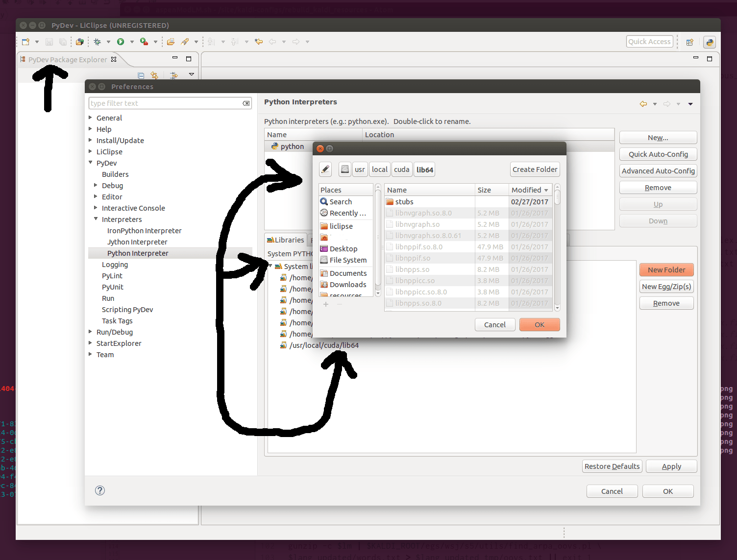Select the Jython Interpreter tree item

point(137,242)
